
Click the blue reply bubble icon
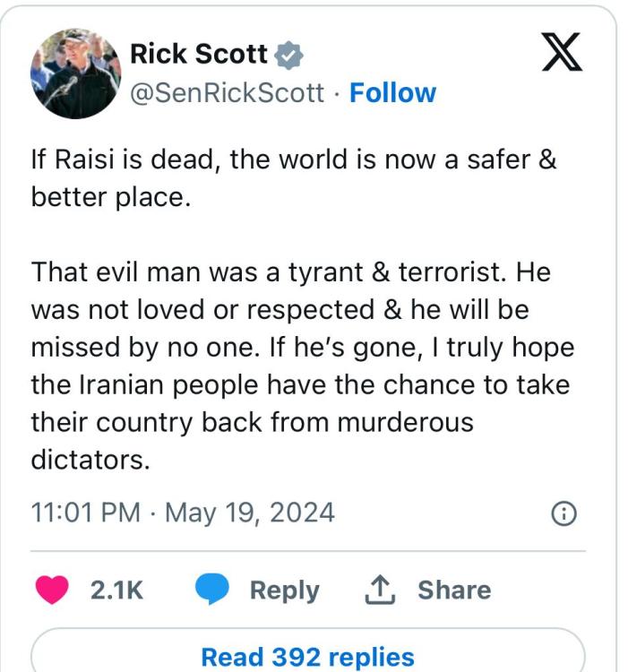(x=212, y=590)
